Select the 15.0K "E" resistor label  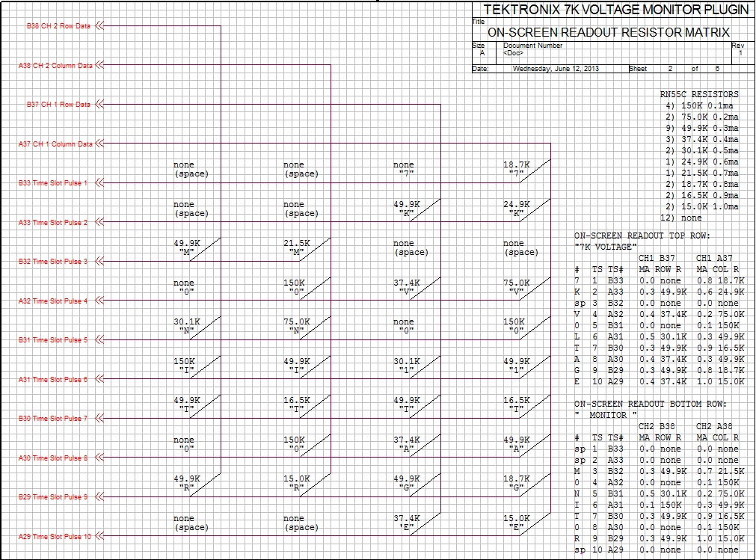click(517, 523)
